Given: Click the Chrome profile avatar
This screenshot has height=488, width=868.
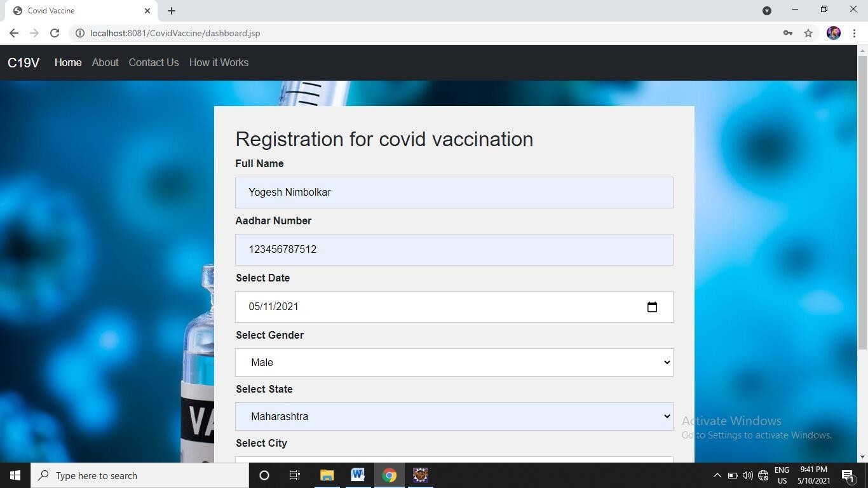Looking at the screenshot, I should [x=833, y=33].
